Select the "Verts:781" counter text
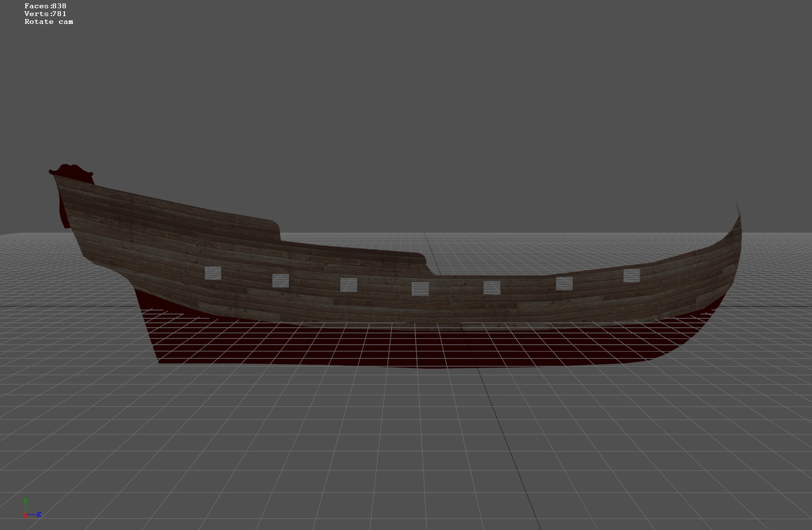 click(45, 14)
